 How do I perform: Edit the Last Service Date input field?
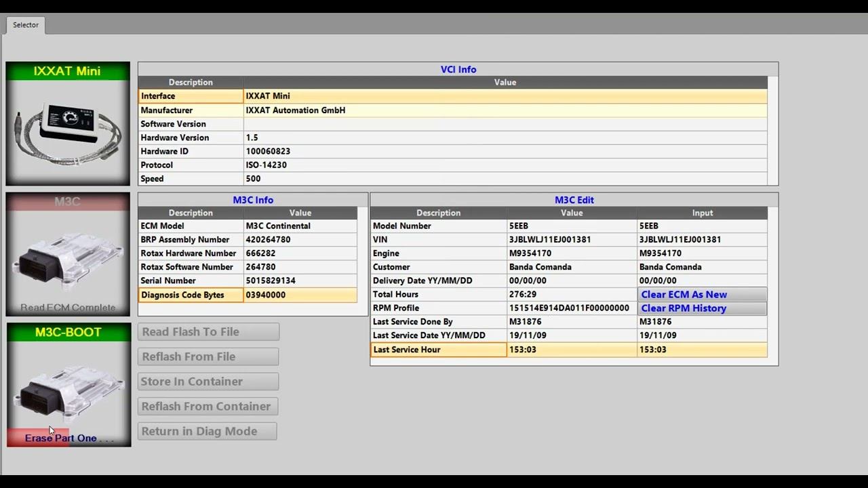click(x=702, y=335)
